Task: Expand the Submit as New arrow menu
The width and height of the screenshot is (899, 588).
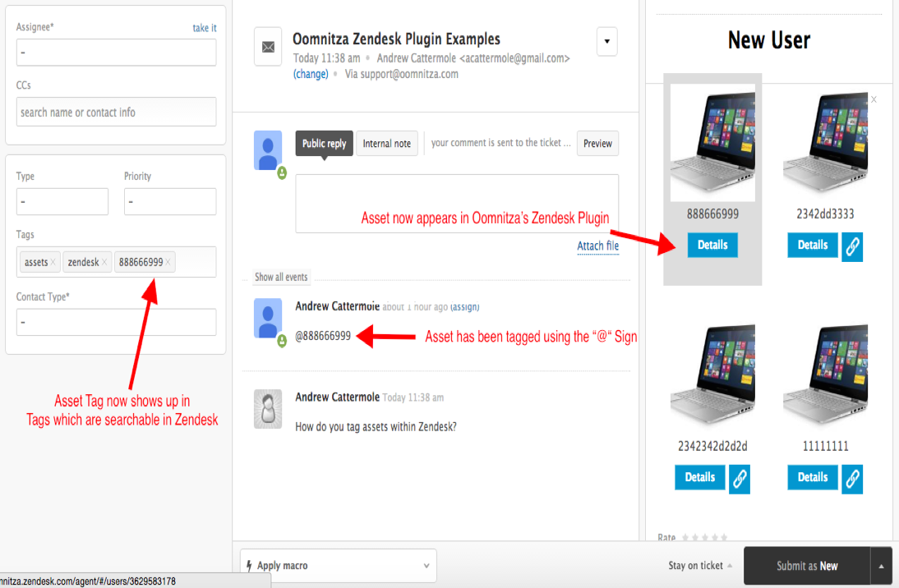Action: point(882,566)
